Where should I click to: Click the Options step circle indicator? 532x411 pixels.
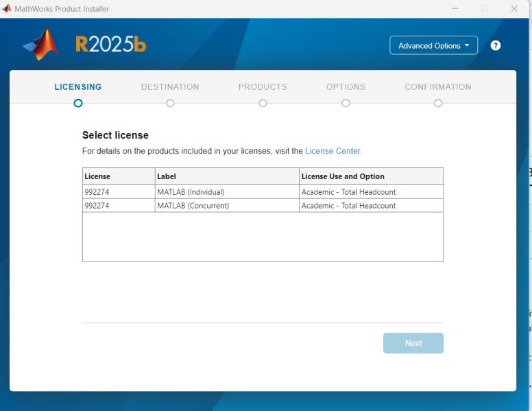point(346,103)
